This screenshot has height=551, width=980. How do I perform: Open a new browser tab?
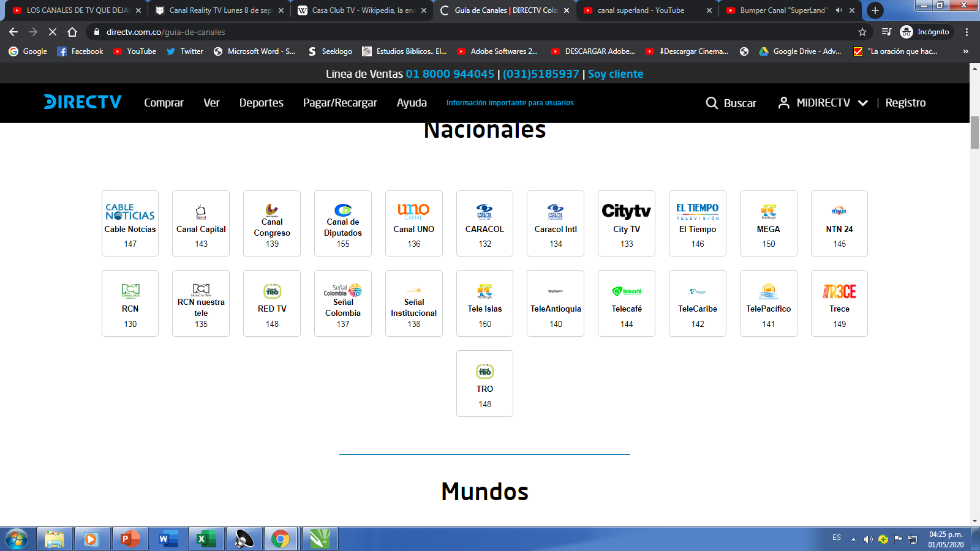(x=875, y=10)
